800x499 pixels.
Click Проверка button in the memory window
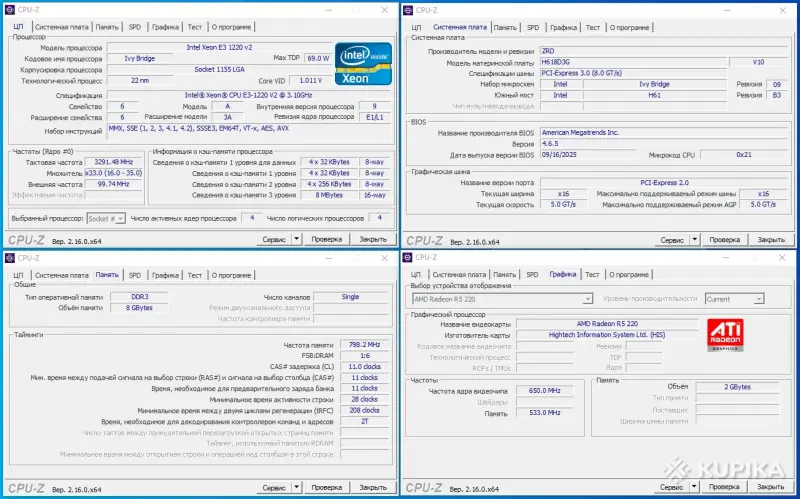(327, 487)
